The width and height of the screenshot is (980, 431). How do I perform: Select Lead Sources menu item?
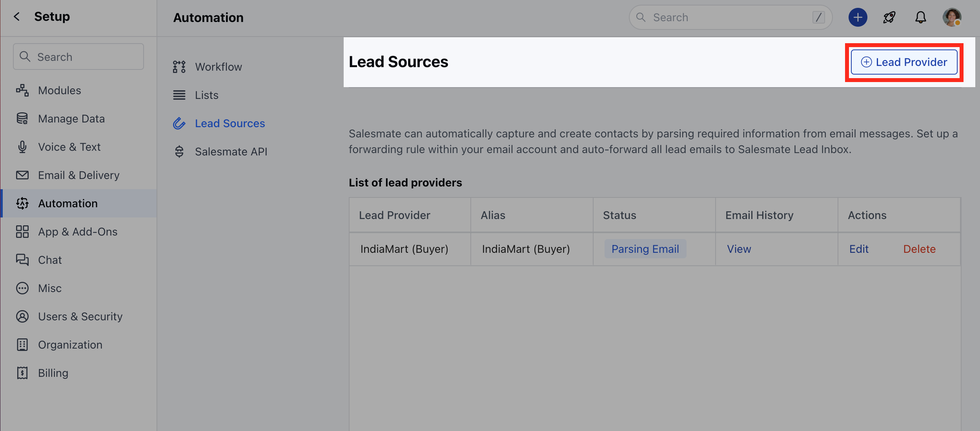[x=230, y=123]
